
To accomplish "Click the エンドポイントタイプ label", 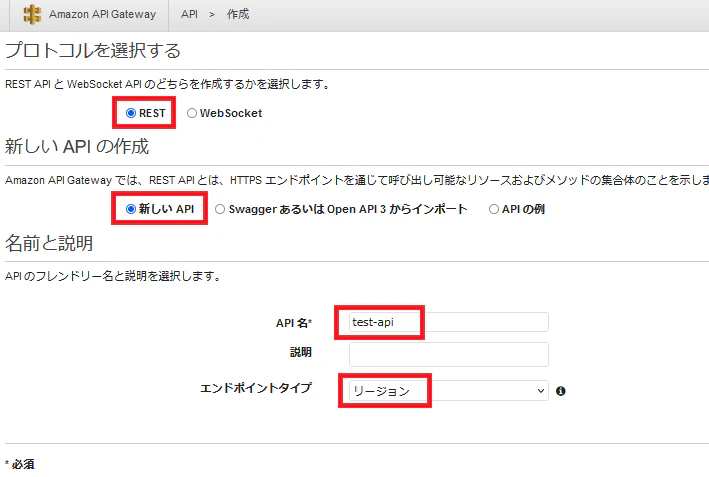I will [x=256, y=388].
